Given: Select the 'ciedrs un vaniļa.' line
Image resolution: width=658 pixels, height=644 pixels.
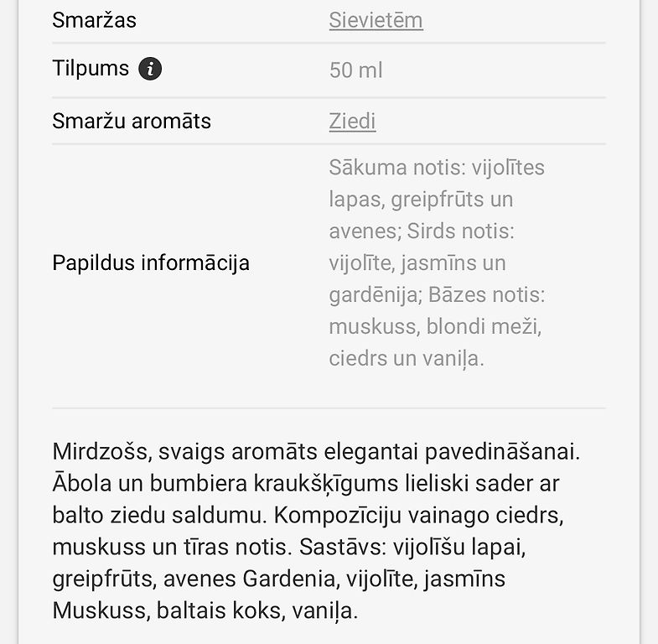Looking at the screenshot, I should pos(407,359).
